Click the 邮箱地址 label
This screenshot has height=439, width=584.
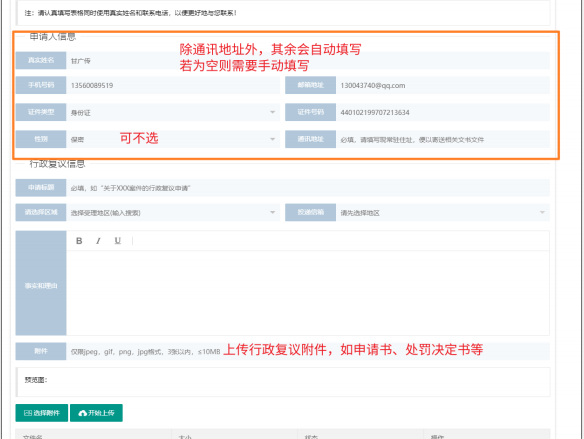(x=311, y=85)
